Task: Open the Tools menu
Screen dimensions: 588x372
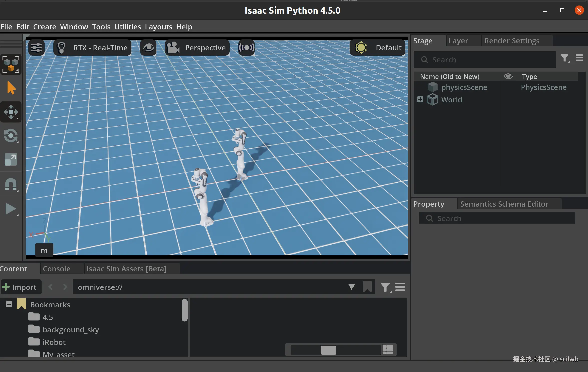Action: (101, 27)
